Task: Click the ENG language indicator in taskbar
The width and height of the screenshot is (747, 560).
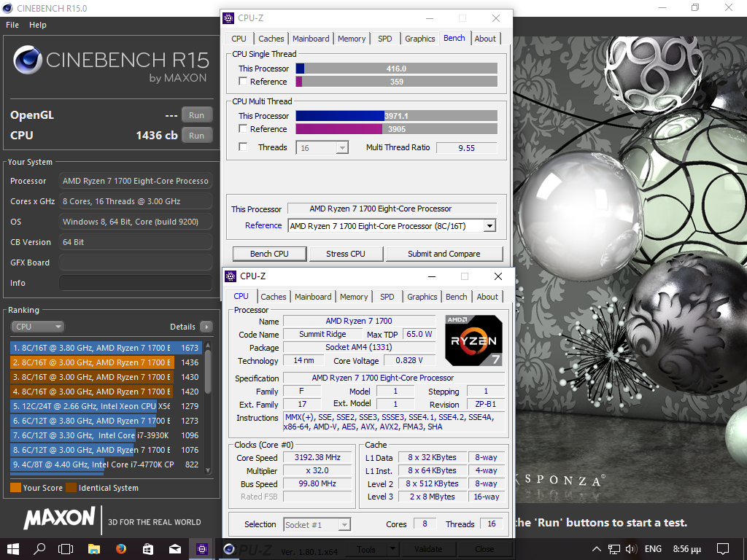Action: click(653, 549)
